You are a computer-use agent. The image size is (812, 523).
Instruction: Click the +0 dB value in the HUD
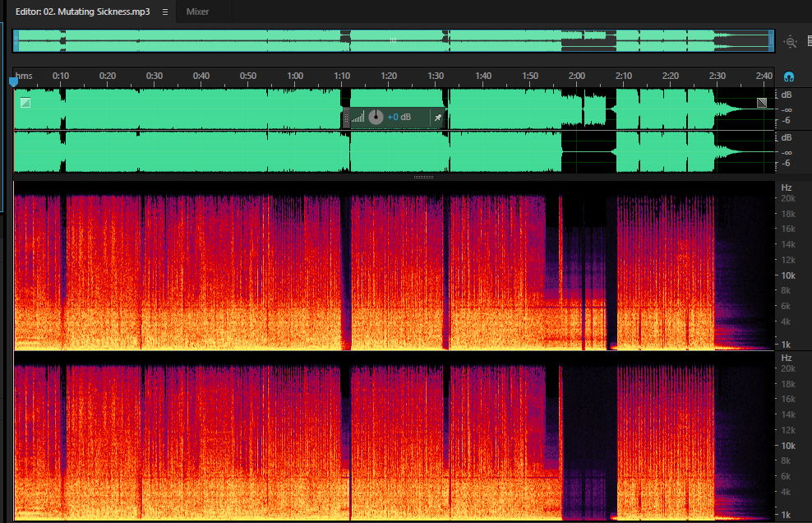(x=399, y=117)
